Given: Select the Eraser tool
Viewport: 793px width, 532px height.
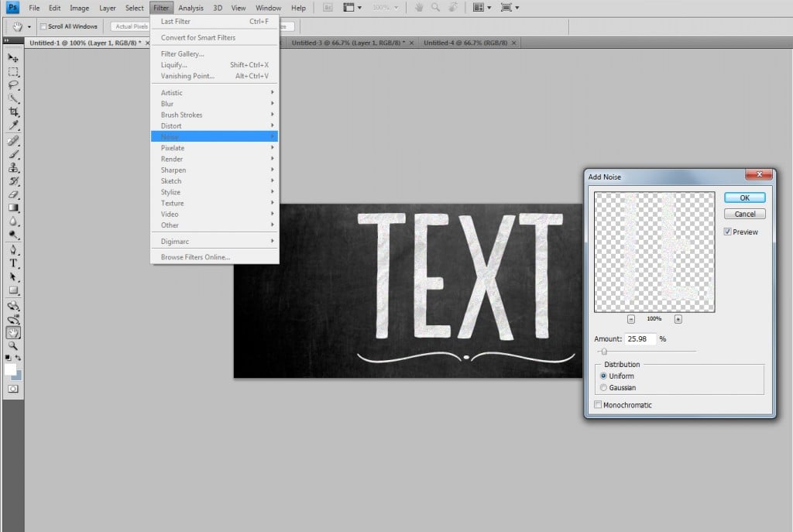Looking at the screenshot, I should click(x=13, y=194).
